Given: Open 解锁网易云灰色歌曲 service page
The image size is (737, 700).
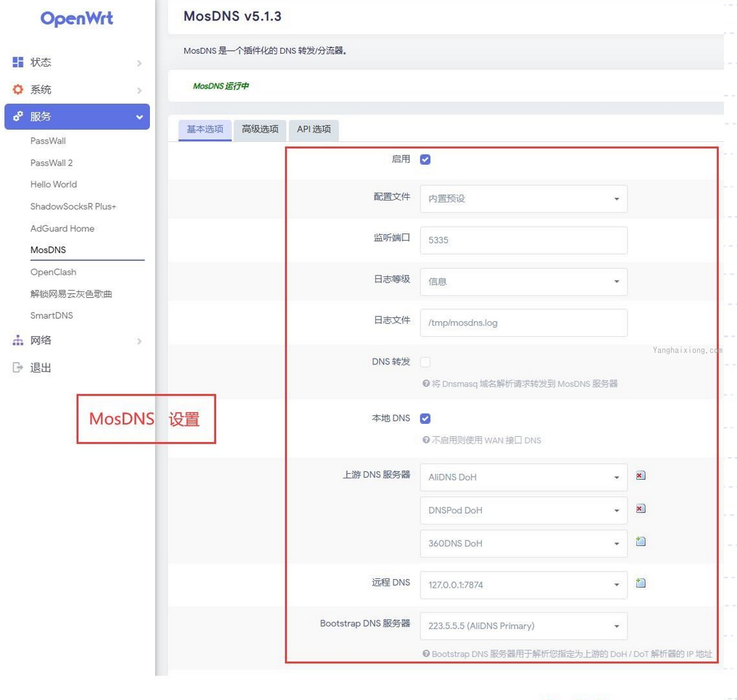Looking at the screenshot, I should (x=71, y=293).
